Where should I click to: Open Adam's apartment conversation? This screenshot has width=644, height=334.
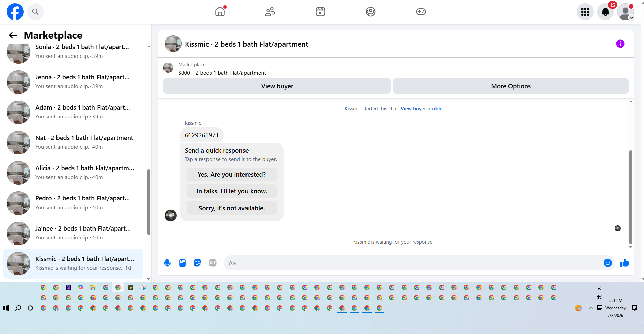[73, 112]
